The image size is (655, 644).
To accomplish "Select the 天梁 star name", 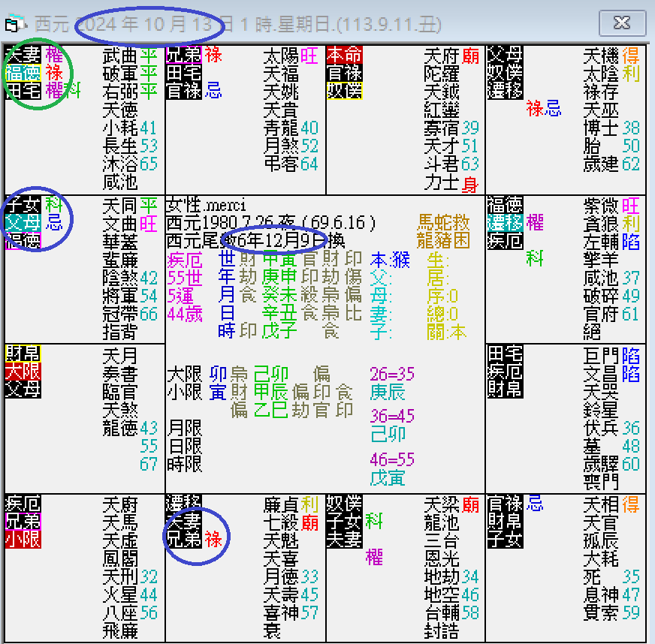I will [442, 505].
